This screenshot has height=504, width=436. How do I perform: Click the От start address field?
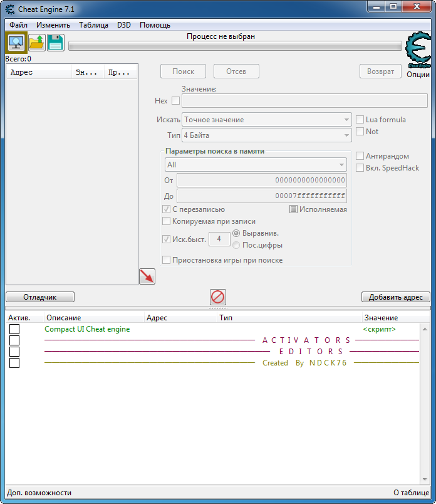(x=261, y=180)
